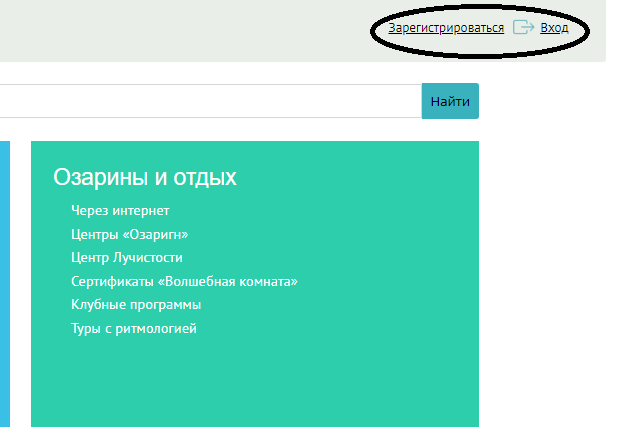Select Центры «Озаригн» link
This screenshot has width=623, height=427.
[x=130, y=234]
